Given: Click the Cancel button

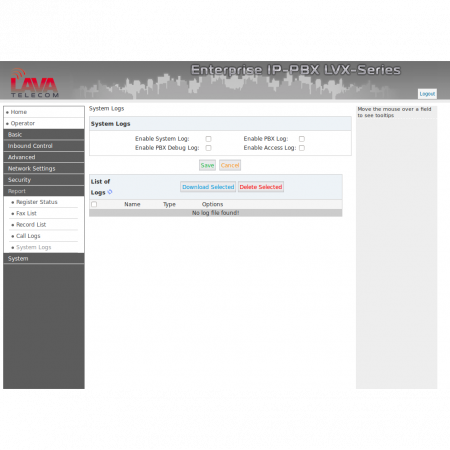Looking at the screenshot, I should click(230, 165).
